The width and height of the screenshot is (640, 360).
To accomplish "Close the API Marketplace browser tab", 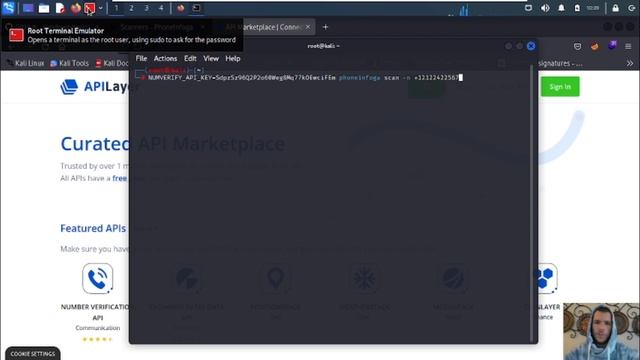I will (x=308, y=27).
